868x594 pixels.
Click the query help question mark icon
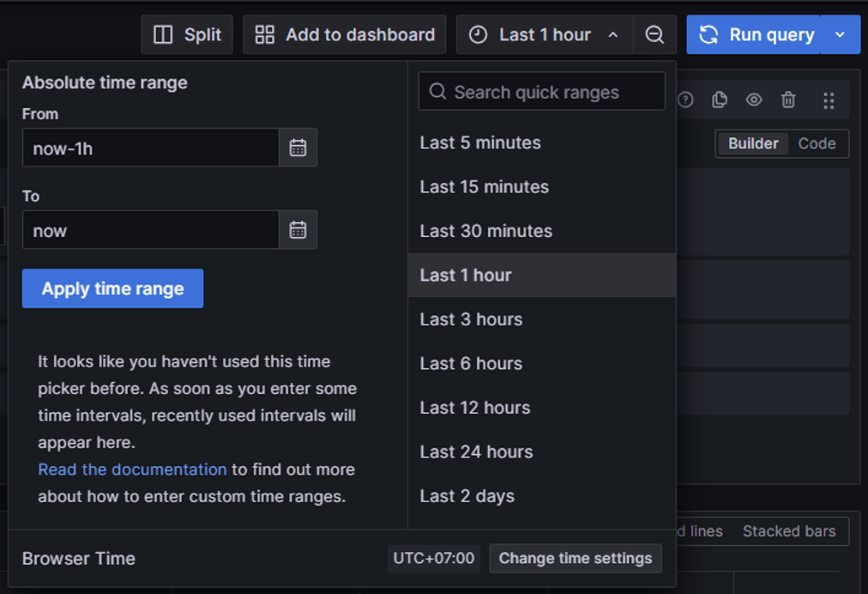[x=685, y=100]
